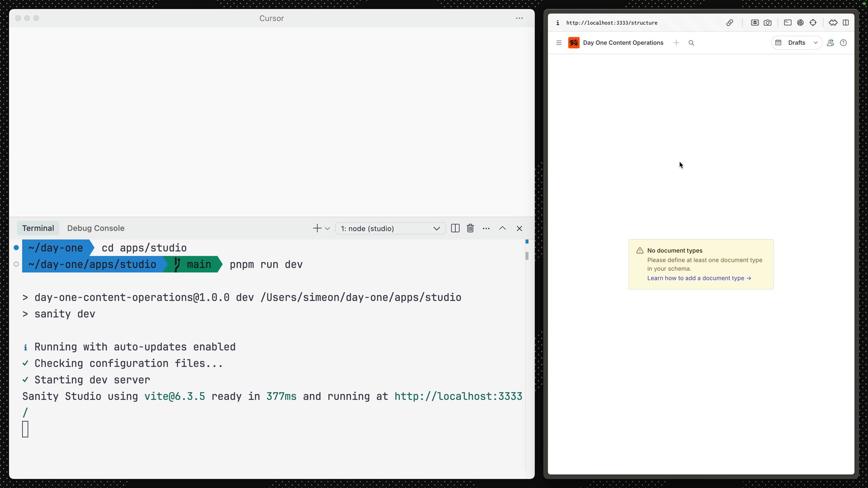Open the presence users icon in Studio
The image size is (868, 488).
pyautogui.click(x=830, y=43)
